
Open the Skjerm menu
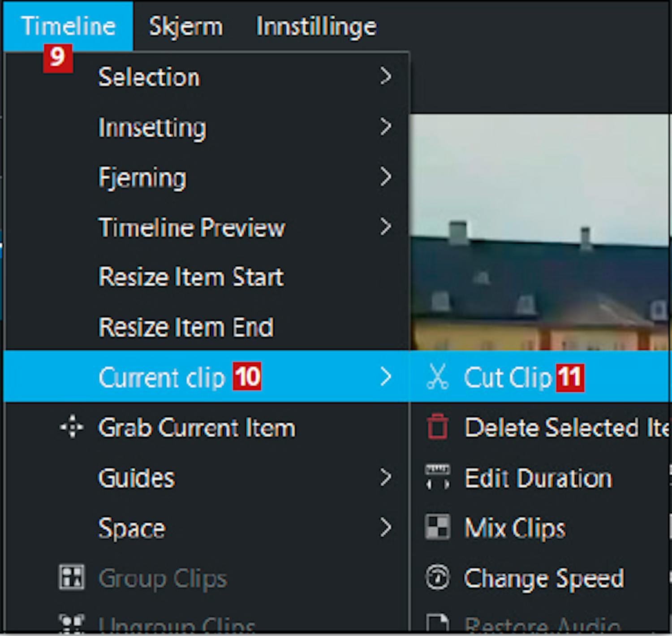tap(186, 26)
